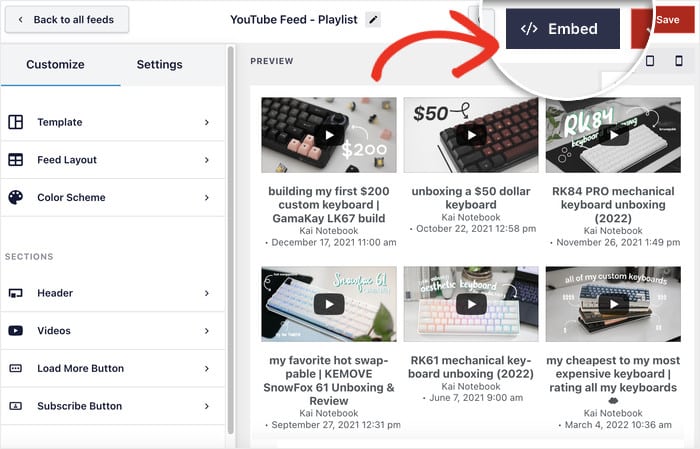Click the Embed button
Screen dimensions: 700x449
coord(562,29)
